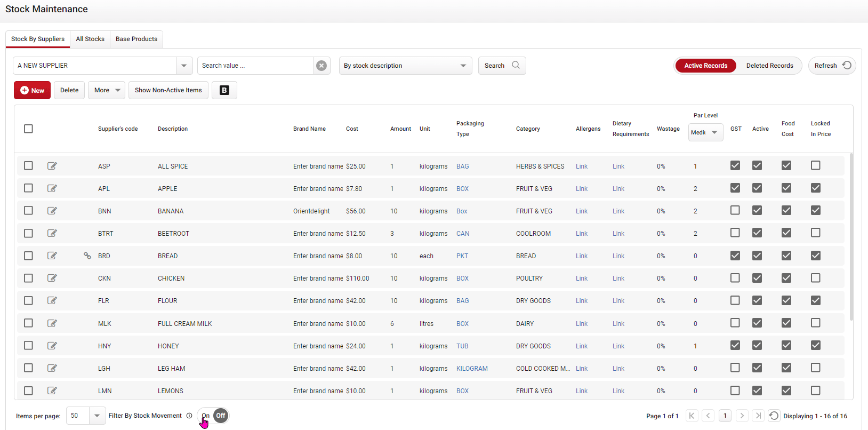Open edit icon for CHICKEN row
868x430 pixels.
pyautogui.click(x=52, y=278)
